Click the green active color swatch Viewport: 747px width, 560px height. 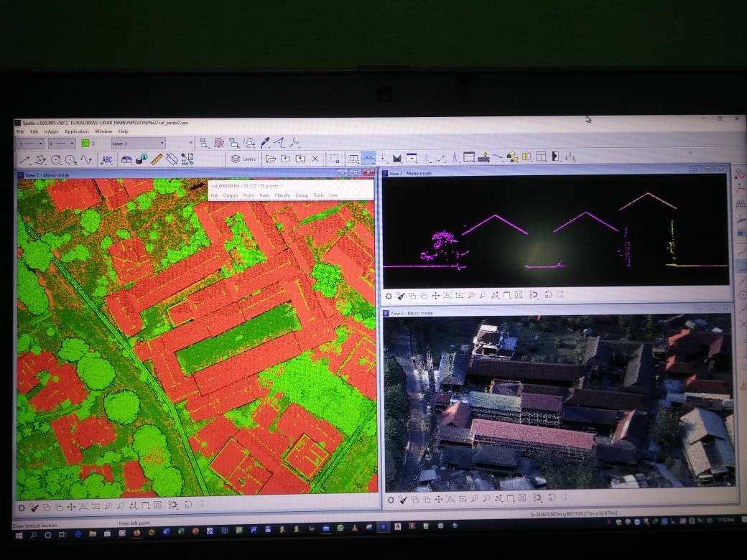pyautogui.click(x=86, y=144)
